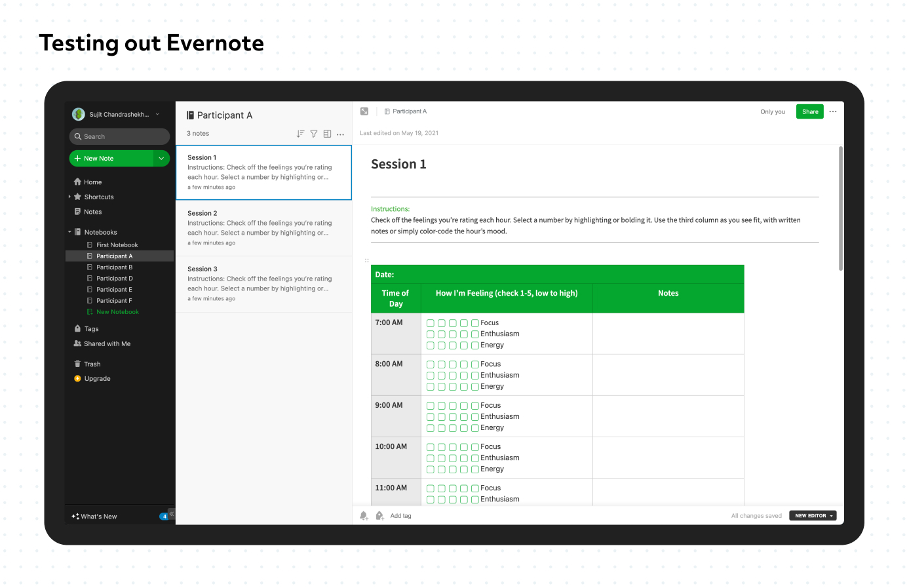909x588 pixels.
Task: Check first Focus box at 7:00 AM
Action: [431, 323]
